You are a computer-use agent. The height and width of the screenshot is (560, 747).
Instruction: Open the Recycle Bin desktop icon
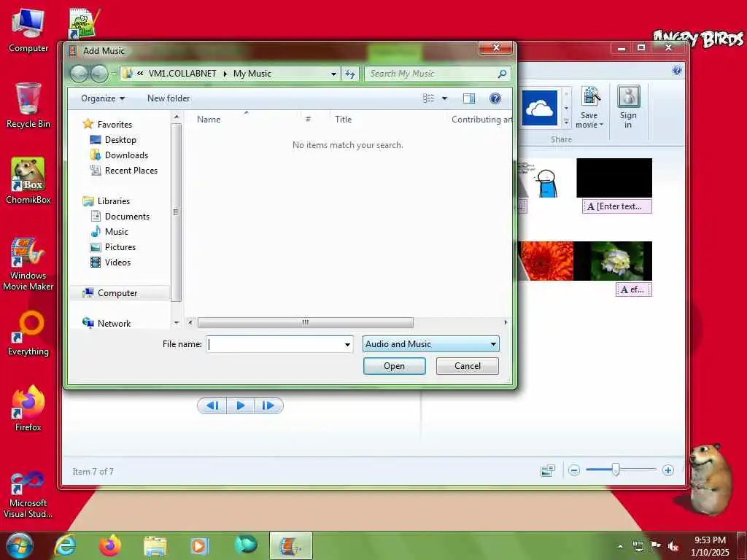[28, 106]
